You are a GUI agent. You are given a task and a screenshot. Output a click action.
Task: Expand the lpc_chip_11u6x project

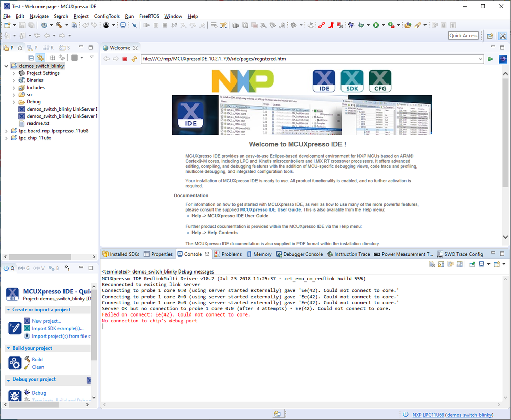click(x=6, y=138)
